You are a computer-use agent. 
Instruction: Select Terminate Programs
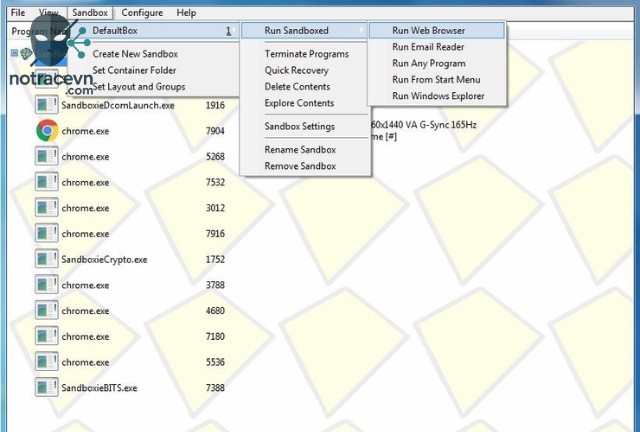point(307,54)
